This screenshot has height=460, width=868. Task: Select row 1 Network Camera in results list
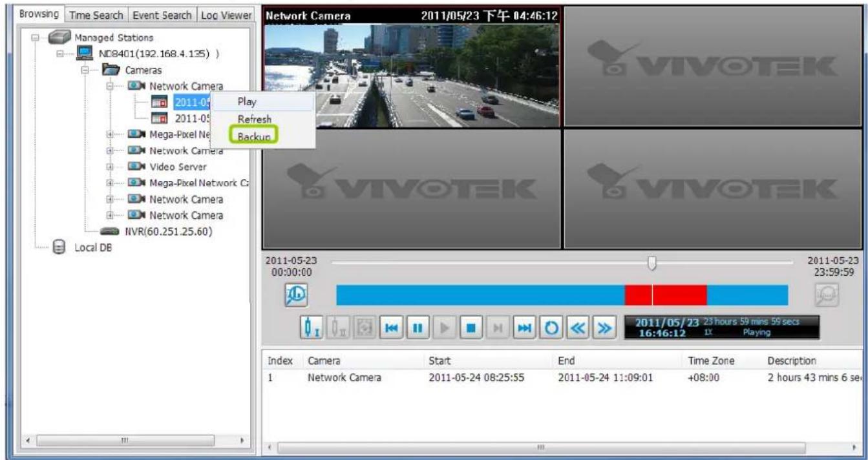(x=563, y=378)
